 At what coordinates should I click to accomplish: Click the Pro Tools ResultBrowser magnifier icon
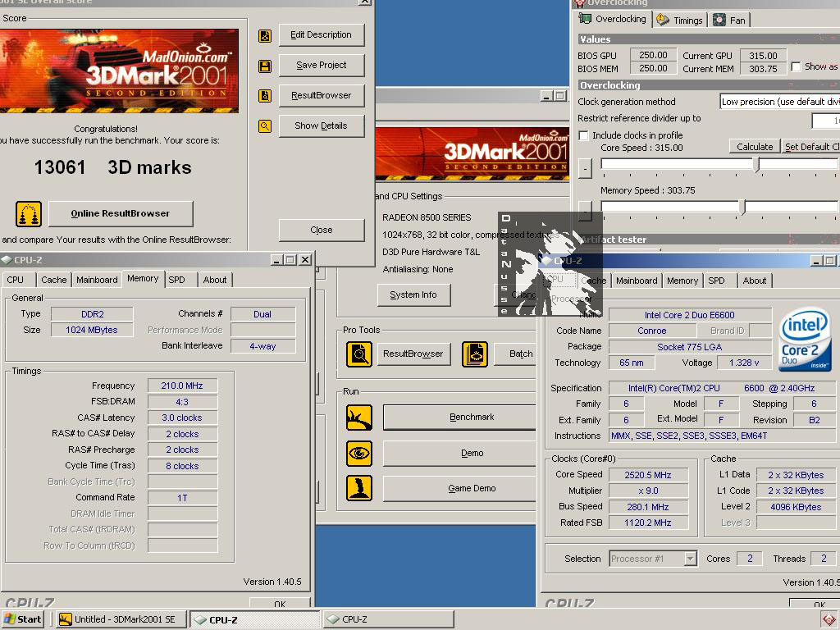pyautogui.click(x=359, y=354)
